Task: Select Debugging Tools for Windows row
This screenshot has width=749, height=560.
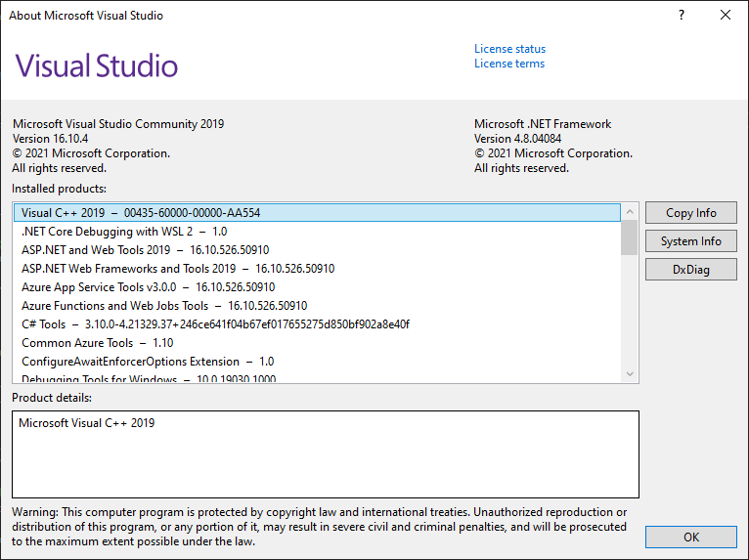Action: (317, 378)
